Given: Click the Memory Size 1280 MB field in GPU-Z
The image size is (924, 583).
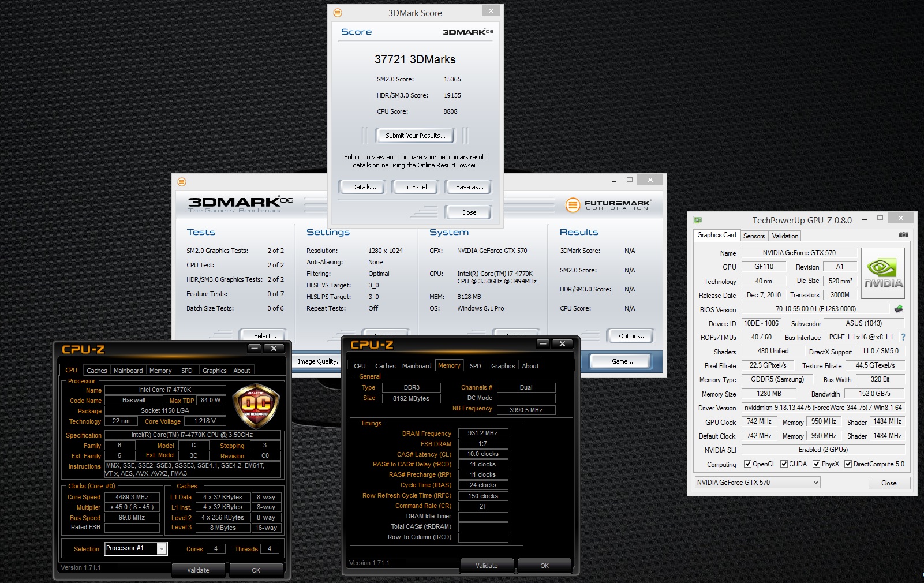Looking at the screenshot, I should [769, 394].
